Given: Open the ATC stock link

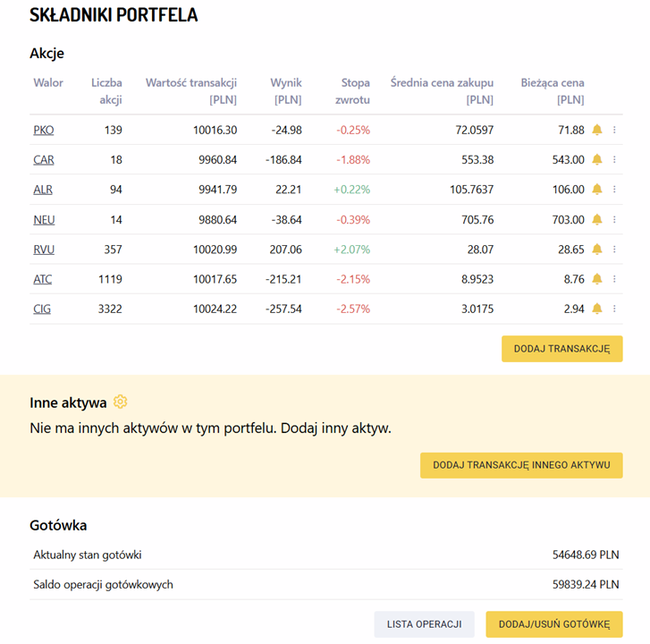Looking at the screenshot, I should coord(43,279).
